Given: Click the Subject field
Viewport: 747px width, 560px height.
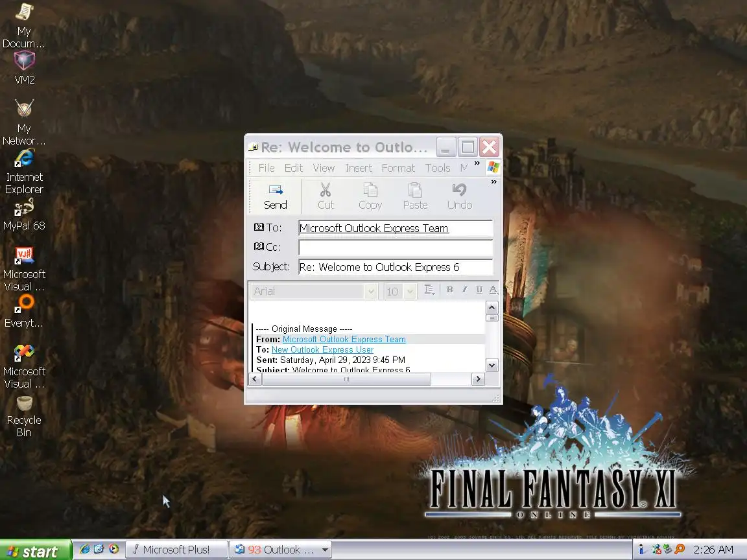Looking at the screenshot, I should point(396,267).
